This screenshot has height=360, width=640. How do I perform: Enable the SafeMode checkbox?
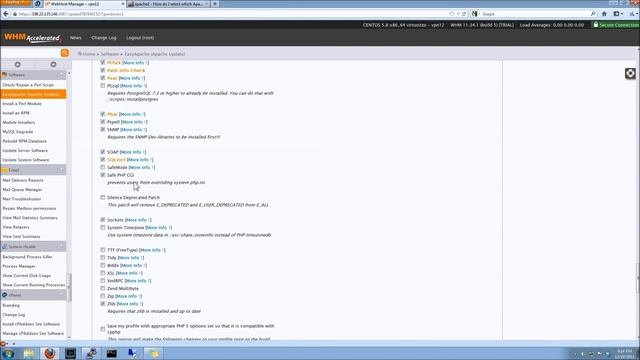(x=103, y=167)
